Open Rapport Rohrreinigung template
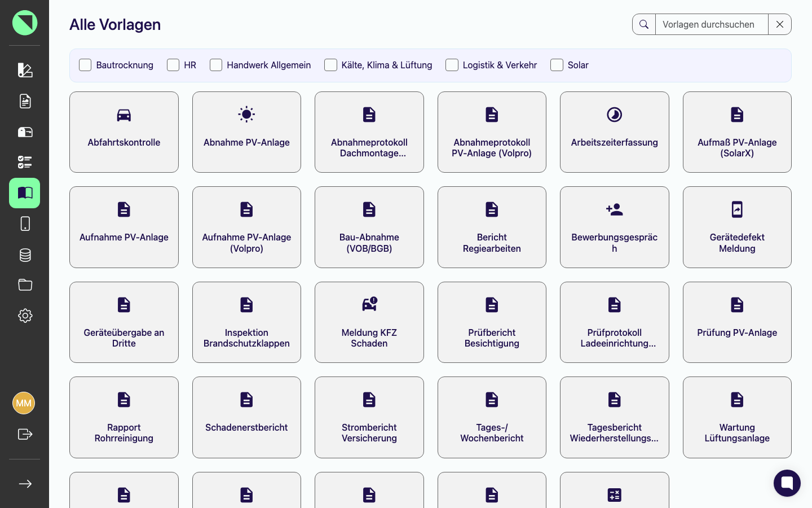 pos(124,417)
